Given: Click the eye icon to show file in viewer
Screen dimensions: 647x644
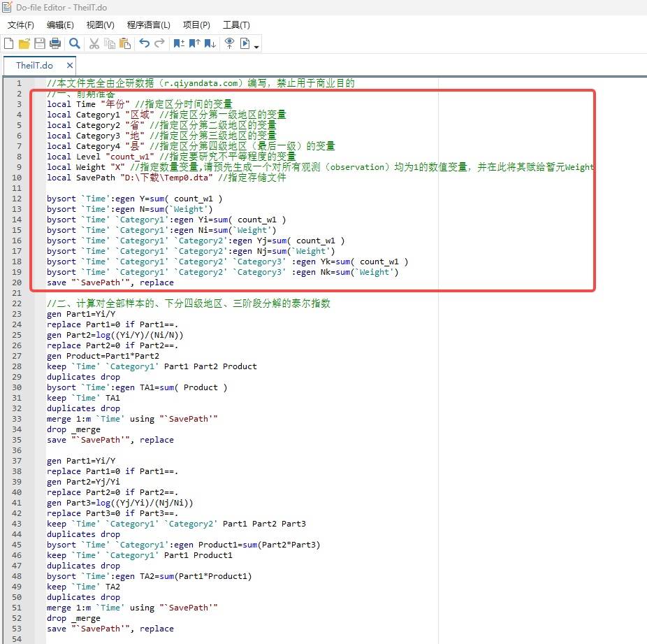Looking at the screenshot, I should (x=229, y=44).
